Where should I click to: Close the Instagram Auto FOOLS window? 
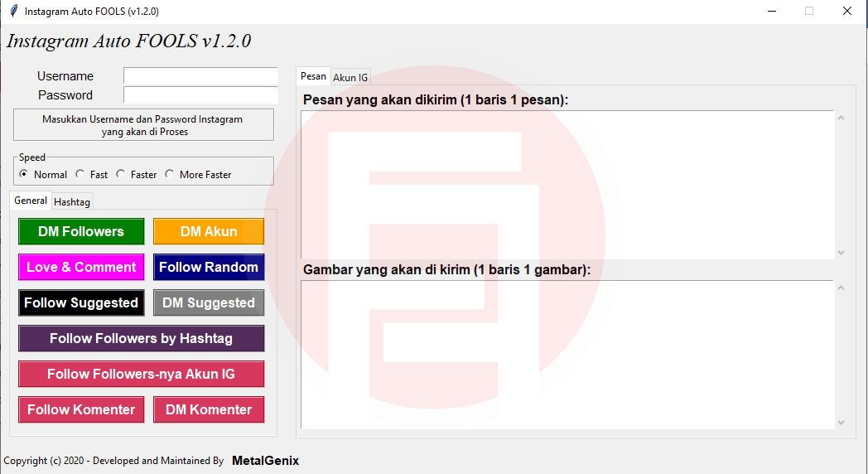pyautogui.click(x=847, y=11)
